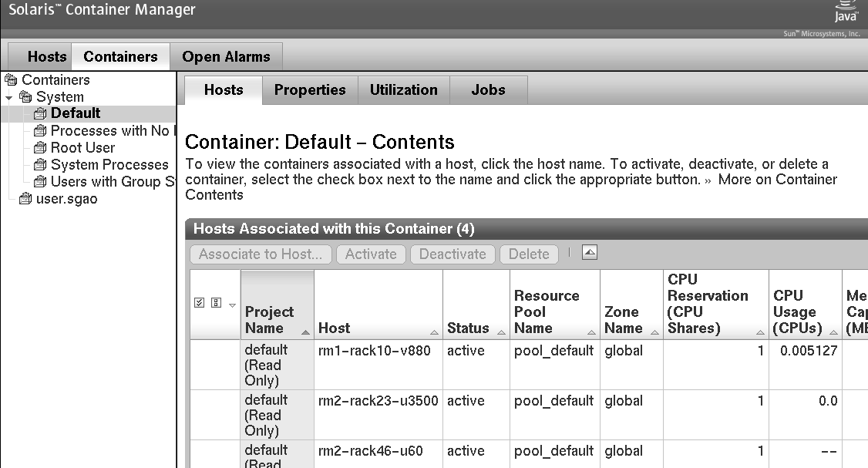This screenshot has height=468, width=868.
Task: Collapse the System tree node
Action: coord(8,98)
